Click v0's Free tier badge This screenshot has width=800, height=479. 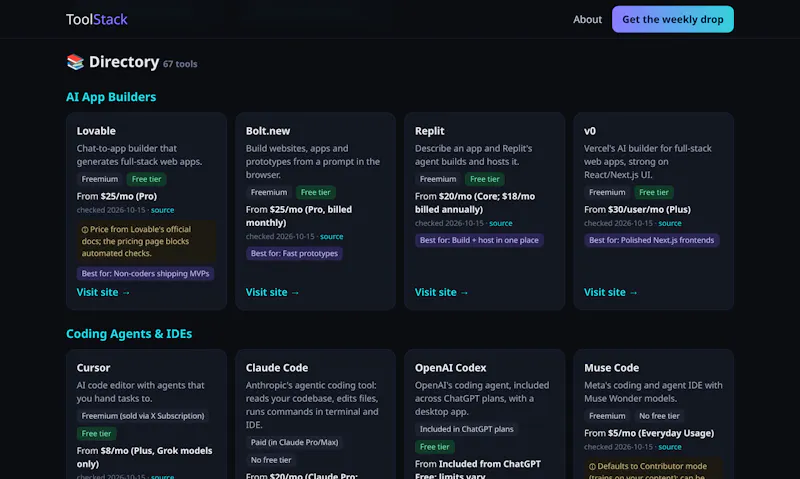[654, 192]
